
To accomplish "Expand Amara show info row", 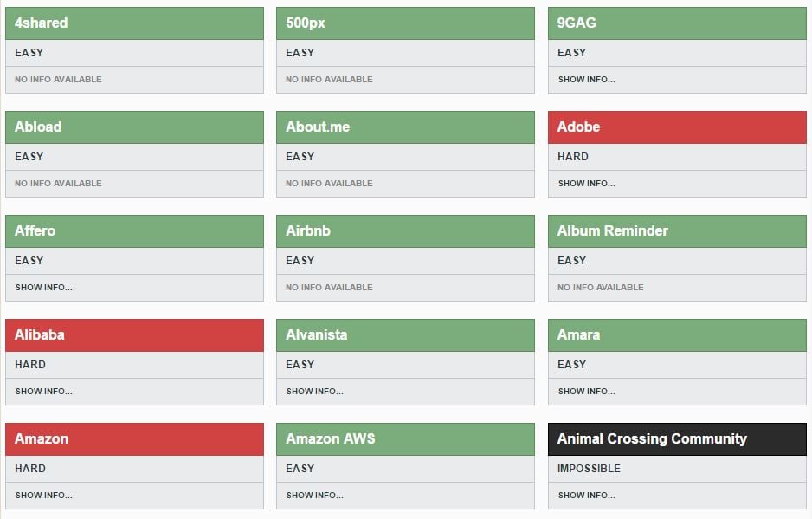I will coord(677,392).
